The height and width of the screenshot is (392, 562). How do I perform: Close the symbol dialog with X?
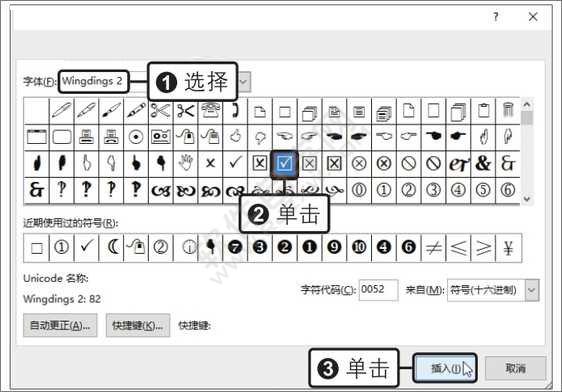(533, 16)
